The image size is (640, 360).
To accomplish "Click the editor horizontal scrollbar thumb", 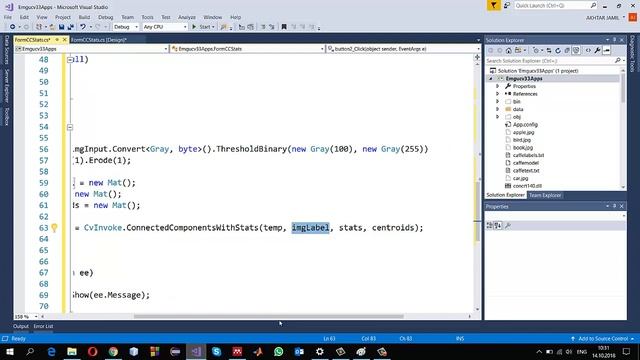I will (269, 316).
